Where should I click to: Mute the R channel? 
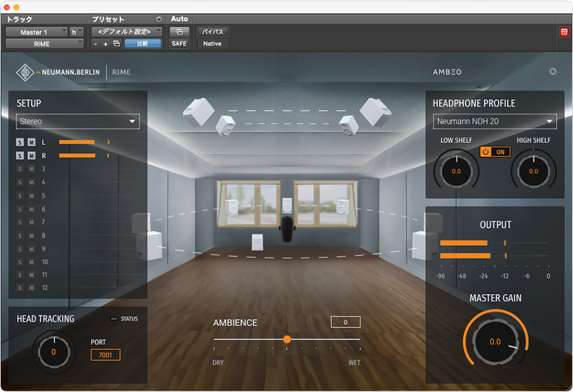[x=31, y=156]
